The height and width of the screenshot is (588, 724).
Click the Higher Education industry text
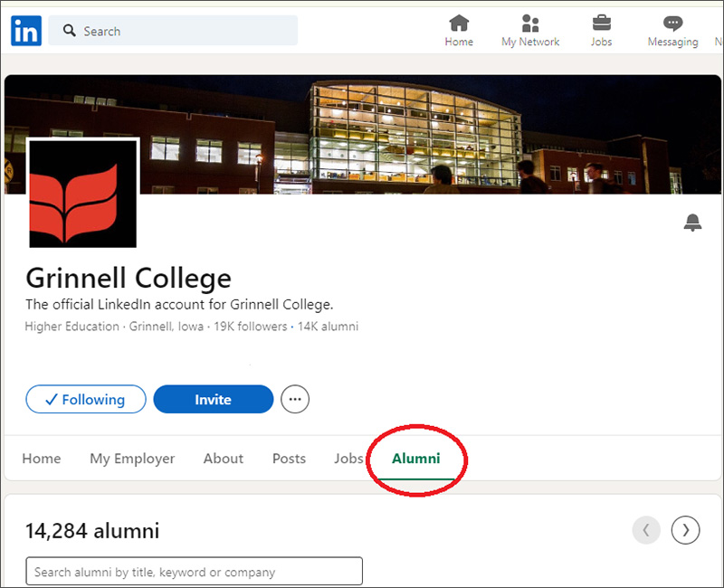coord(72,327)
